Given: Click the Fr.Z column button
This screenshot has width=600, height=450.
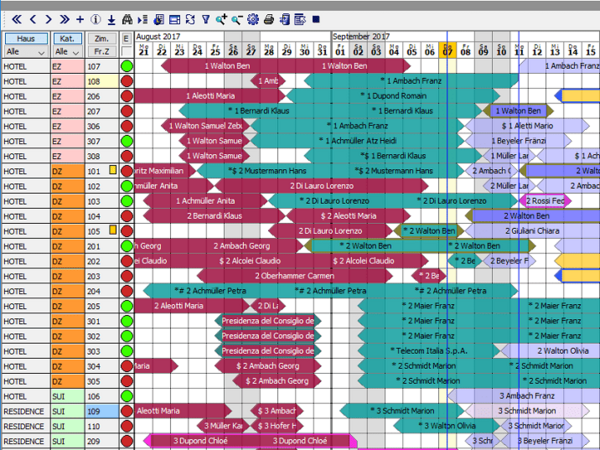Looking at the screenshot, I should click(100, 51).
